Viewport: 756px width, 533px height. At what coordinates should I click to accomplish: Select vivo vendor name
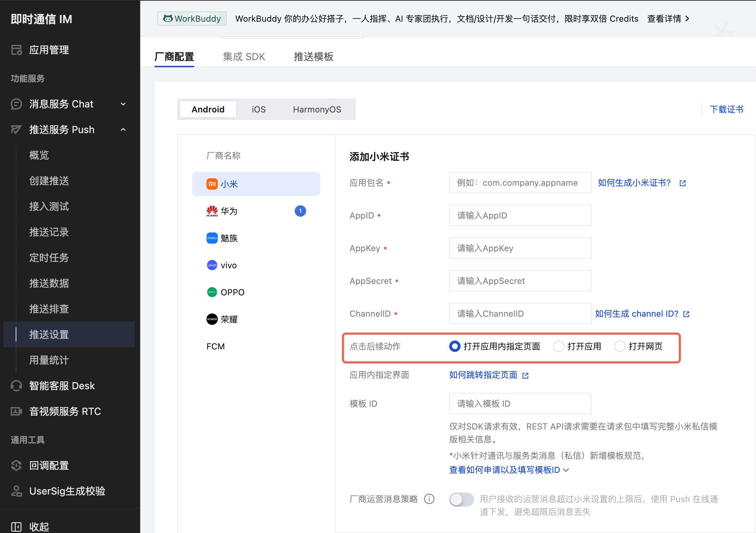pyautogui.click(x=229, y=265)
